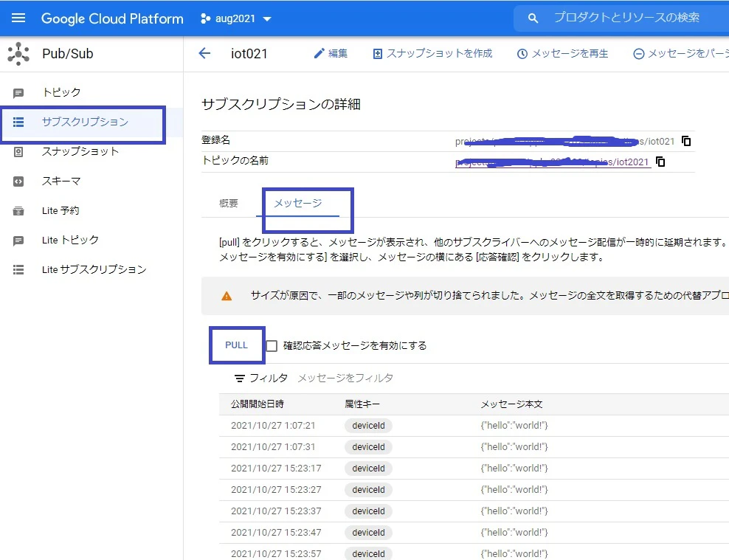Viewport: 729px width, 560px height.
Task: Click deviceId chip in the 1:07:31 row
Action: pyautogui.click(x=368, y=447)
